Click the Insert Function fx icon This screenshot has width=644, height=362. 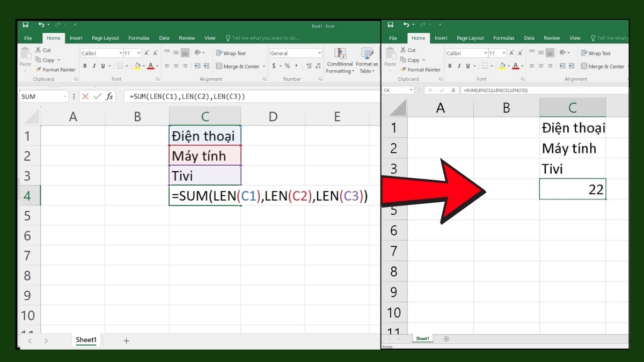[109, 97]
